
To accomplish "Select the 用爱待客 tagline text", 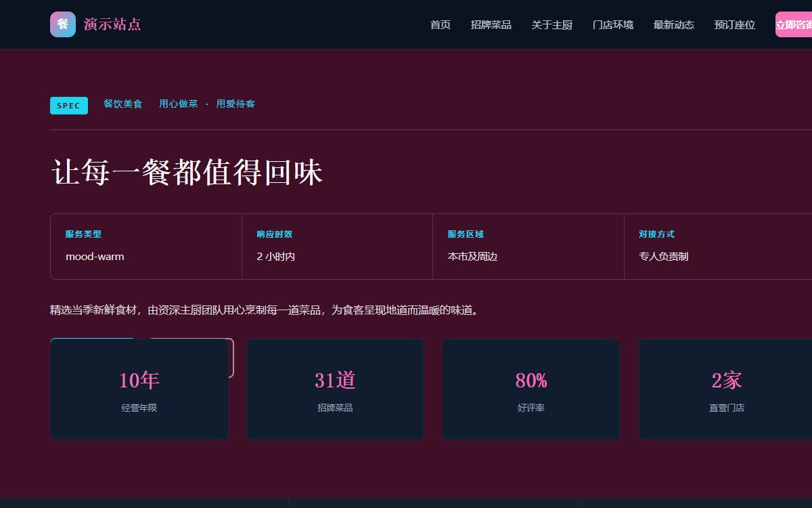I will 235,104.
